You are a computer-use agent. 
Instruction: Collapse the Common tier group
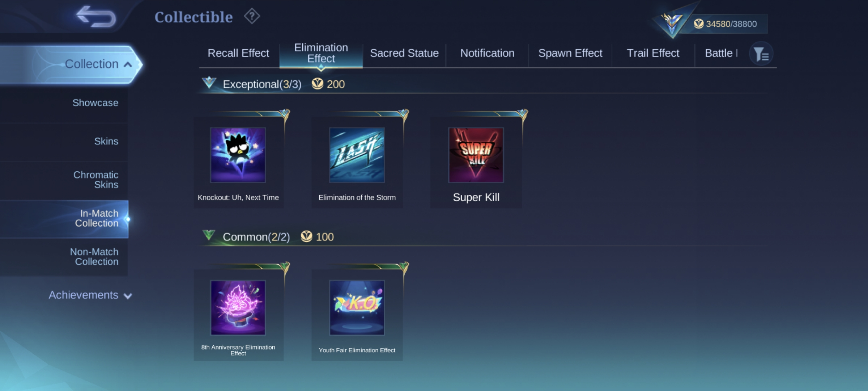coord(209,236)
